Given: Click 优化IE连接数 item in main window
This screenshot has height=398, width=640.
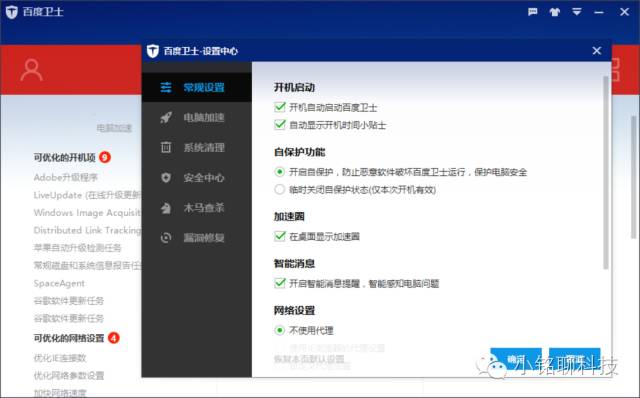Looking at the screenshot, I should tap(60, 358).
